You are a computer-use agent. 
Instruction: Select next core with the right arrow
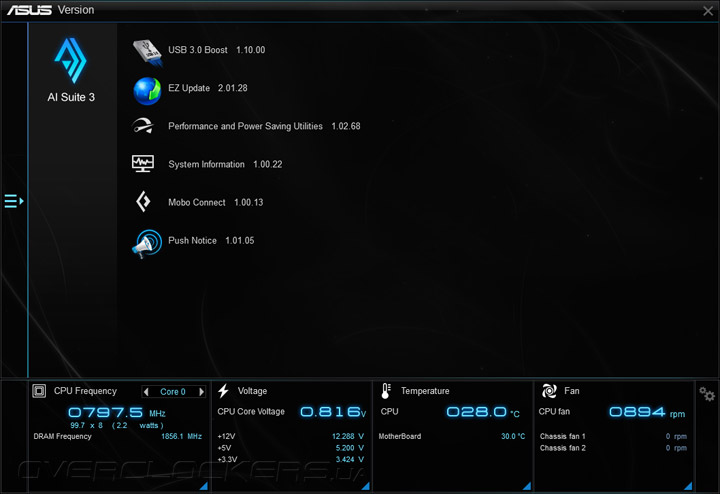point(201,392)
